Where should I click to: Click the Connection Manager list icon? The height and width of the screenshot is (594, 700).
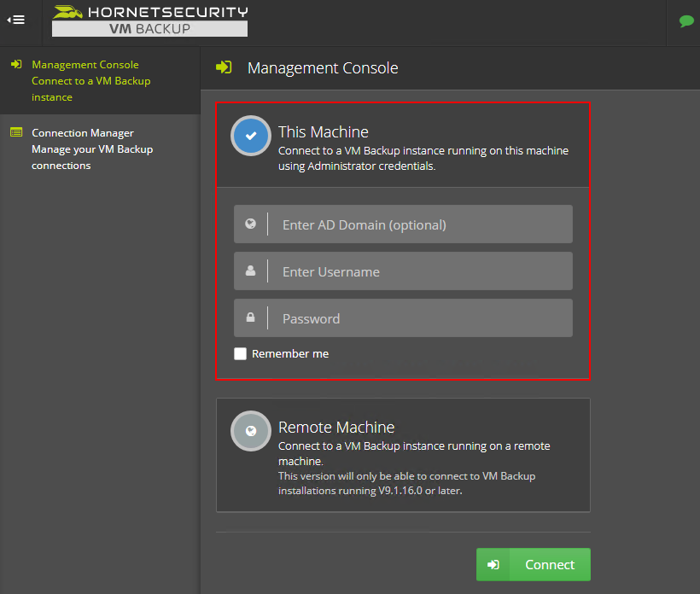[x=16, y=132]
